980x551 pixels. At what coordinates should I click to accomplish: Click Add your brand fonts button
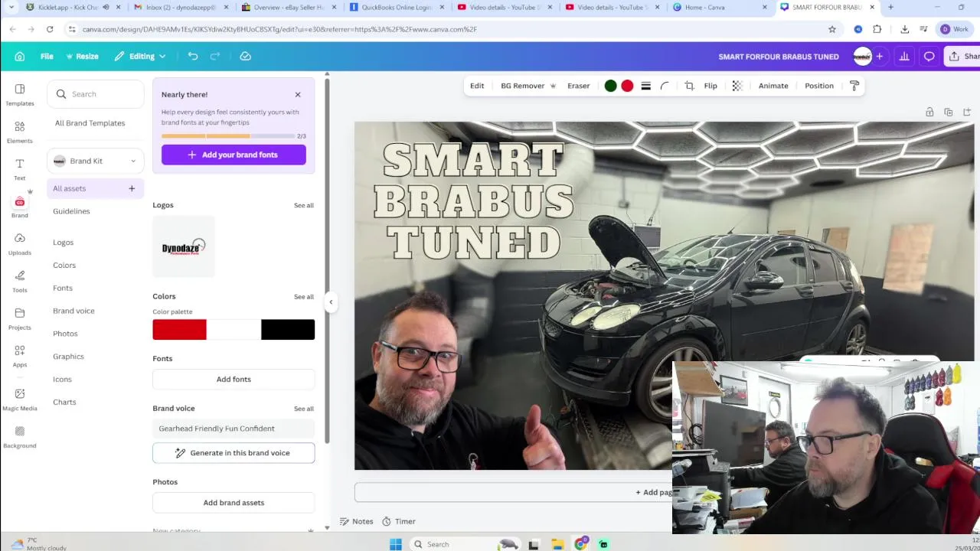click(x=234, y=155)
